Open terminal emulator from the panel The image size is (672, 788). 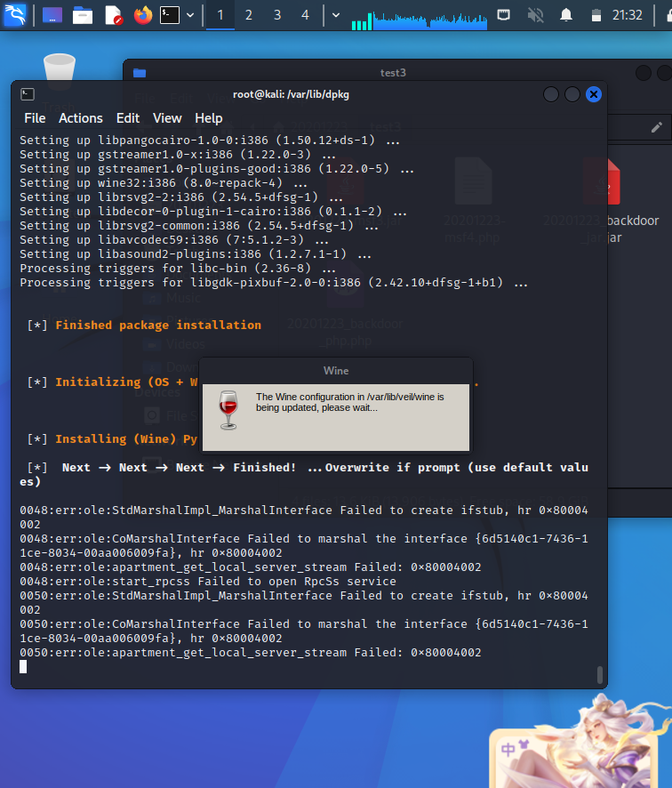coord(170,15)
